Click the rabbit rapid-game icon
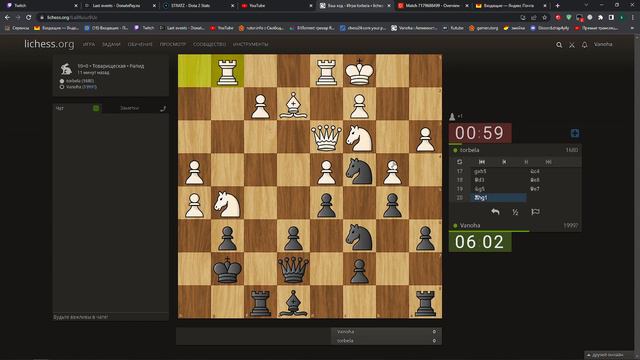640x360 pixels. [x=66, y=69]
